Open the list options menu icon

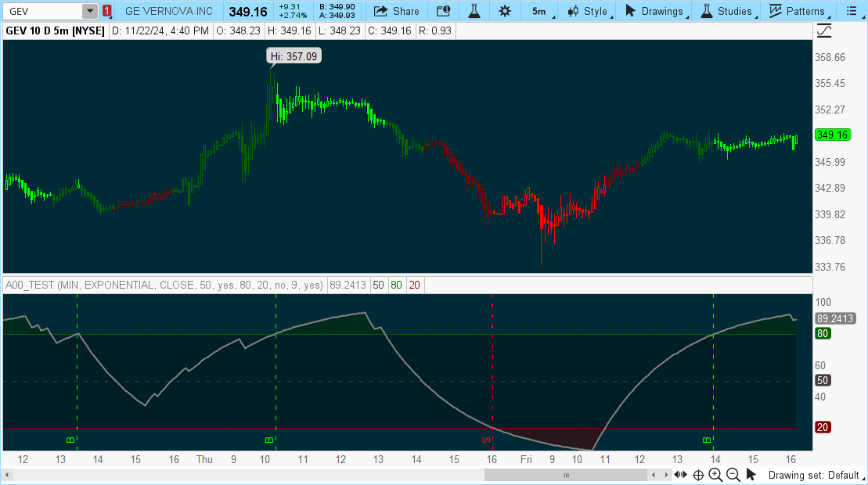tap(852, 11)
